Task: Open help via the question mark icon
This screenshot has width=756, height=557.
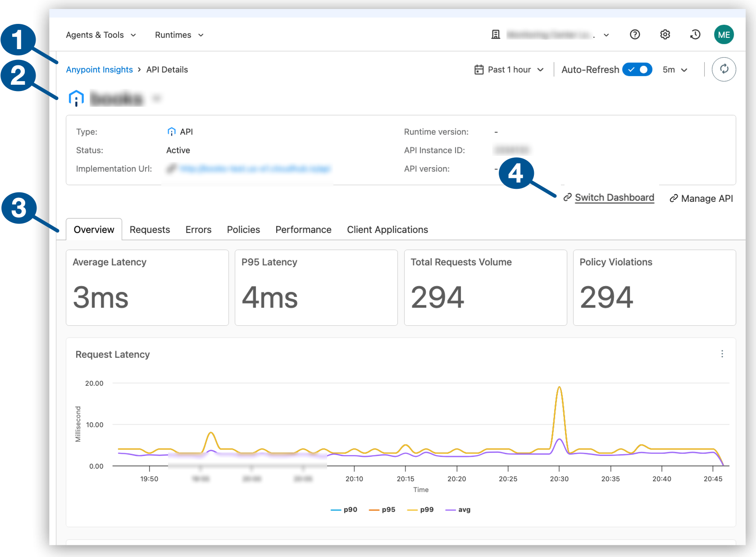Action: pyautogui.click(x=635, y=34)
